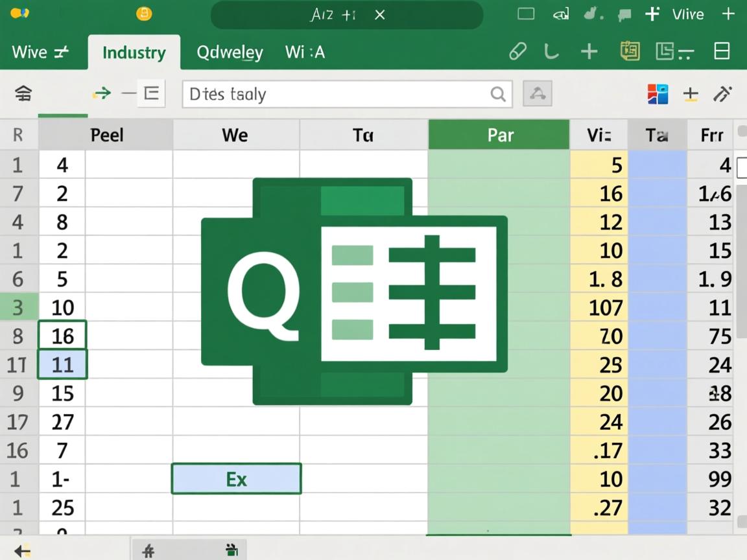Click the yellow framed icon in the ribbon
747x560 pixels.
tap(630, 51)
